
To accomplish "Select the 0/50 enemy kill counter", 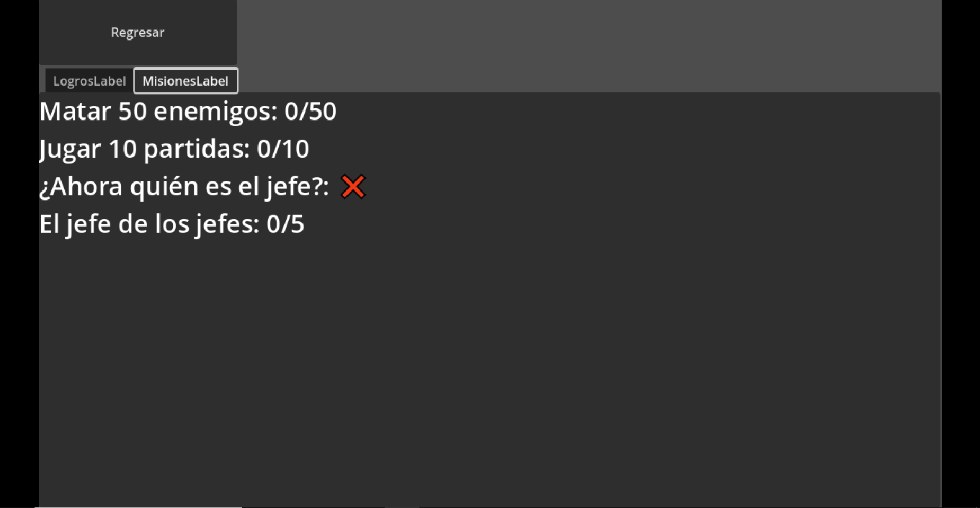I will click(311, 112).
